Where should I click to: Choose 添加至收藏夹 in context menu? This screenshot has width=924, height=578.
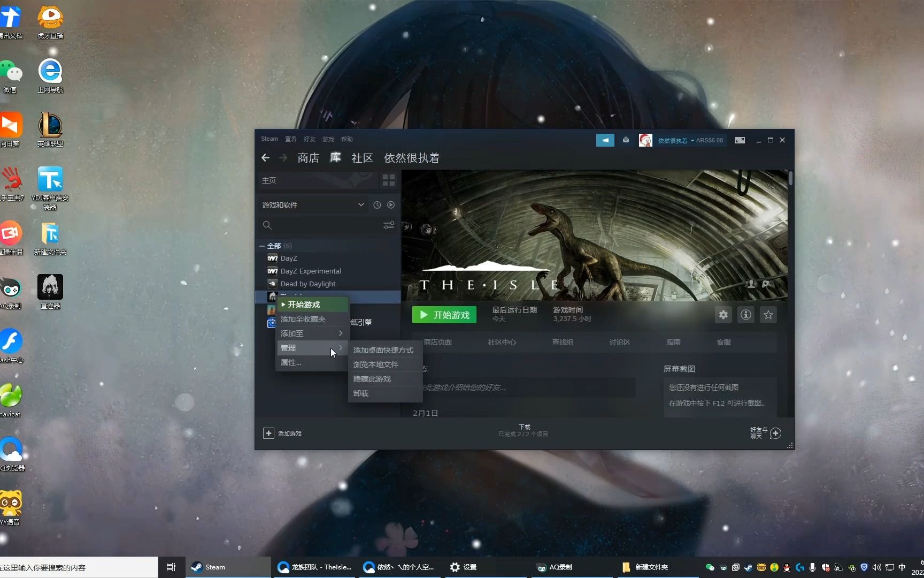pos(312,319)
